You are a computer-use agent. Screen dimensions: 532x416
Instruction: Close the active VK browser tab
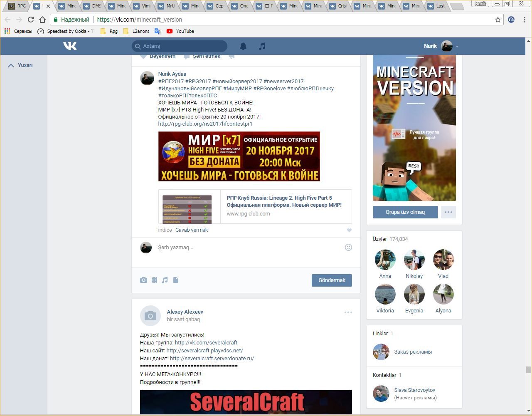coord(48,6)
